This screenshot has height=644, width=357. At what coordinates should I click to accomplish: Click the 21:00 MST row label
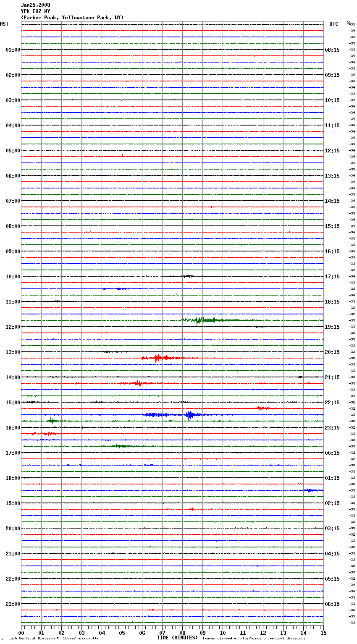13,554
